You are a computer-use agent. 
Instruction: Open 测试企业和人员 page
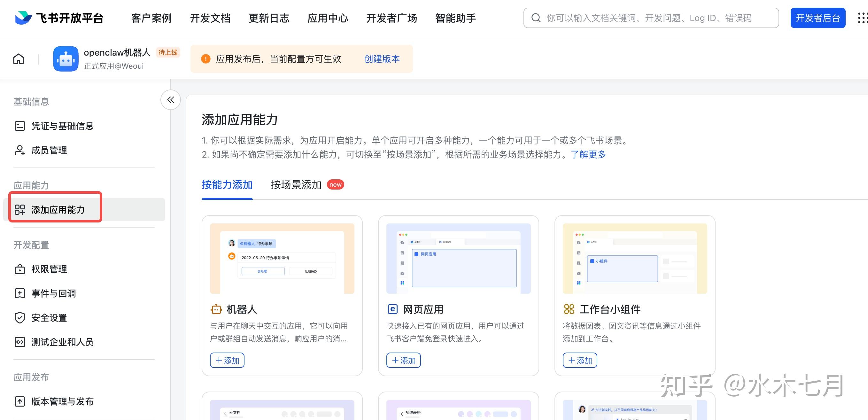[x=62, y=342]
